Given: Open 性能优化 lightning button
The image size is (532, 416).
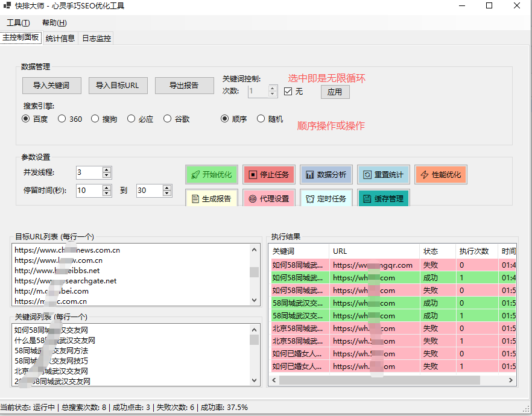Looking at the screenshot, I should pyautogui.click(x=440, y=175).
